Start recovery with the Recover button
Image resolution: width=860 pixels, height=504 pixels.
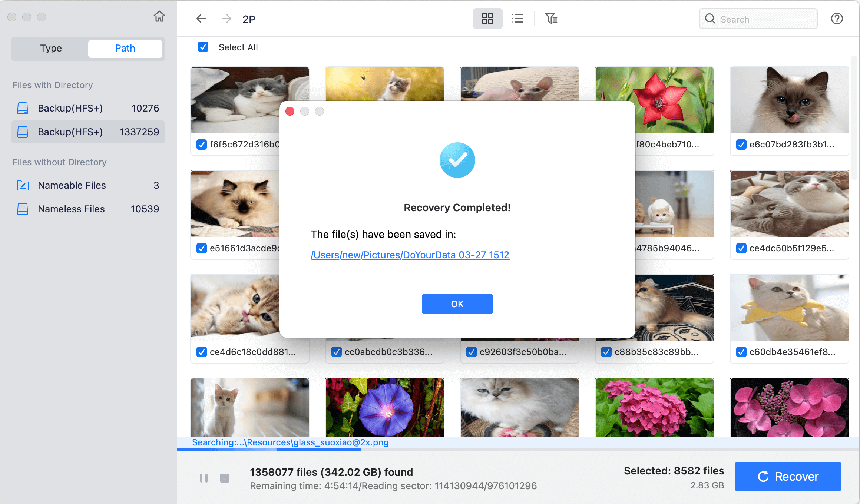[x=788, y=477]
